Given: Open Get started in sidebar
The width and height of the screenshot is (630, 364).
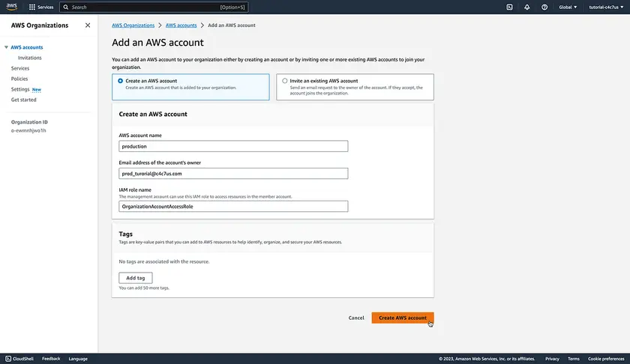Looking at the screenshot, I should pyautogui.click(x=24, y=100).
